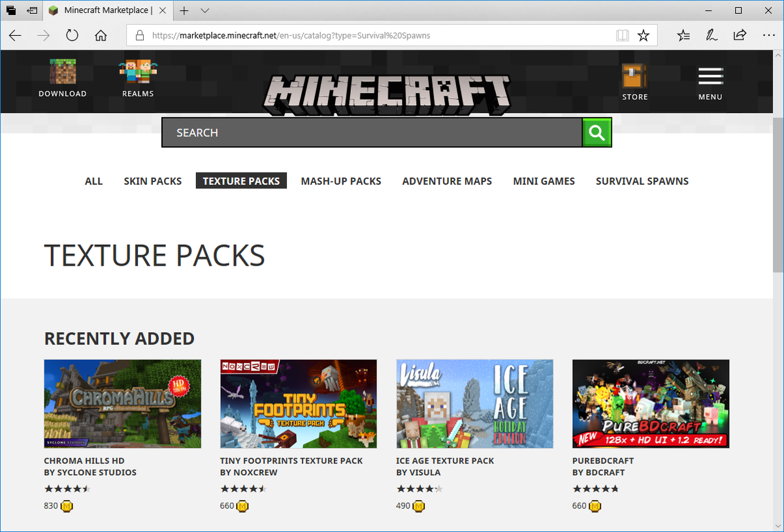784x532 pixels.
Task: Click the set tabs aside icon
Action: tap(31, 10)
